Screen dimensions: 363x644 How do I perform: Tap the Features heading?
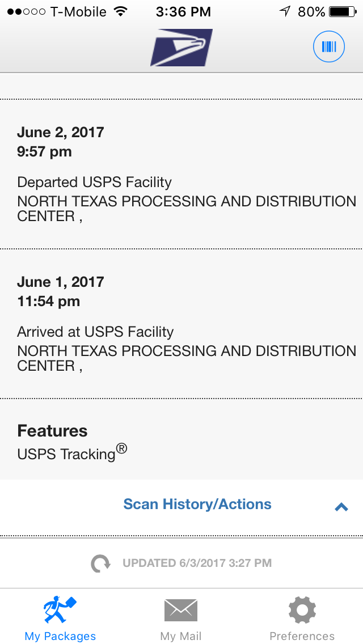coord(52,431)
